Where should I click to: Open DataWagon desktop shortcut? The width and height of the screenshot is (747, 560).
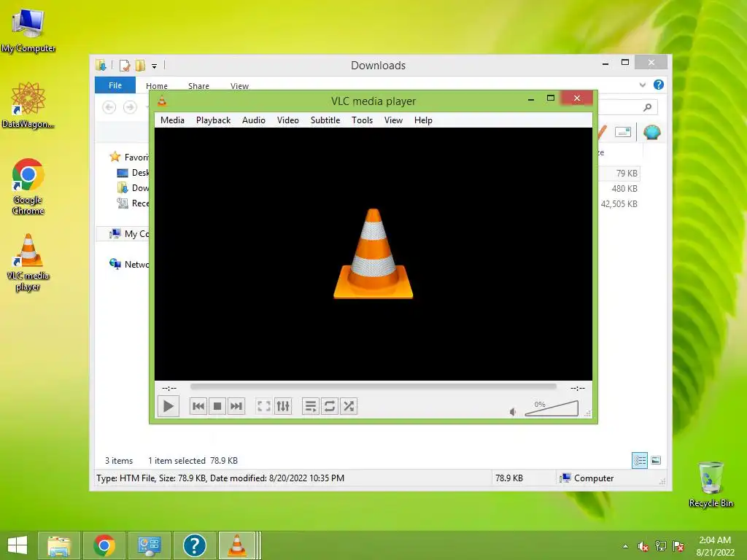(28, 105)
